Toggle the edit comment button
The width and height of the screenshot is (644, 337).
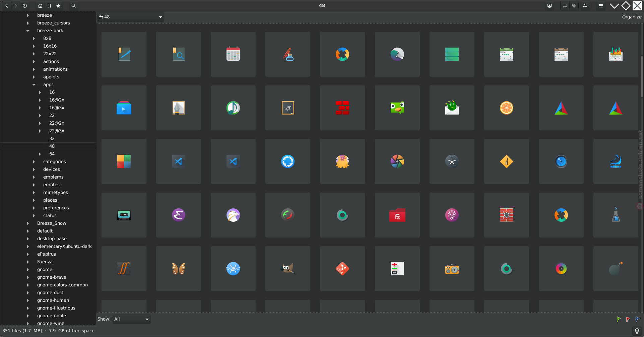tap(565, 6)
